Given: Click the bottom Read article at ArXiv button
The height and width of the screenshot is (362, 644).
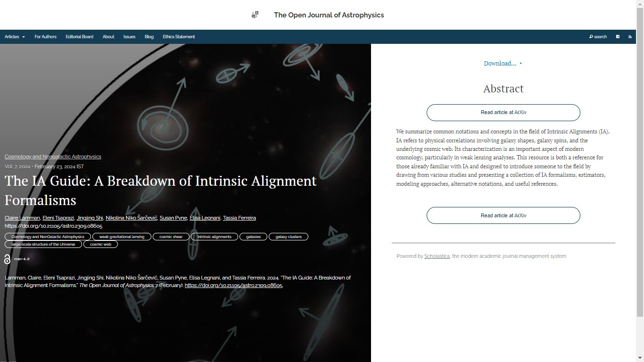Looking at the screenshot, I should point(503,215).
